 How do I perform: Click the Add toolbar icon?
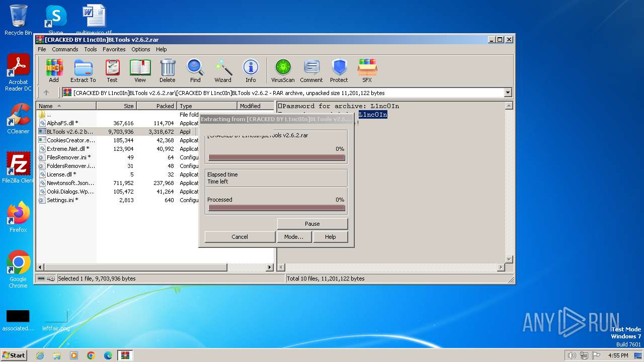click(54, 71)
